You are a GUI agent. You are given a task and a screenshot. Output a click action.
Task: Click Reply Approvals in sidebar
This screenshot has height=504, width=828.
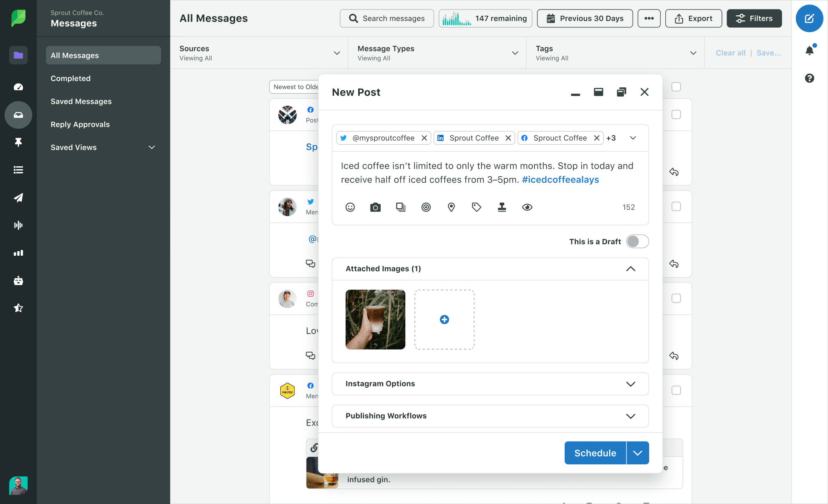click(80, 124)
